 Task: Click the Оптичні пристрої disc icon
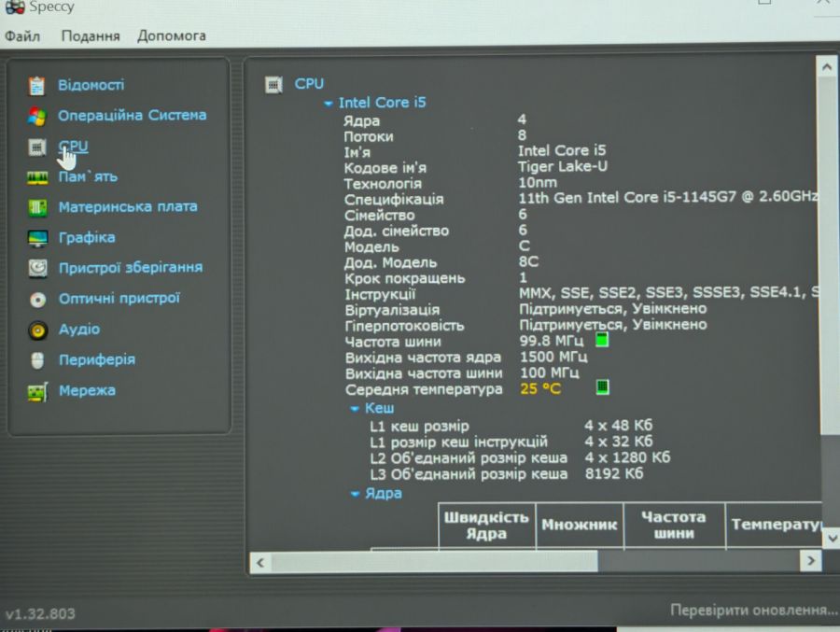pos(37,299)
